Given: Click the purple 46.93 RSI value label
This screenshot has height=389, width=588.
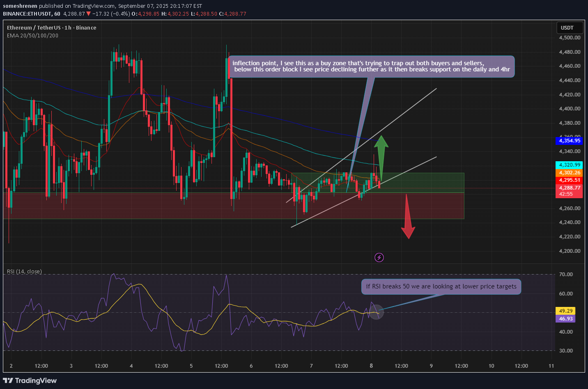Looking at the screenshot, I should (565, 319).
